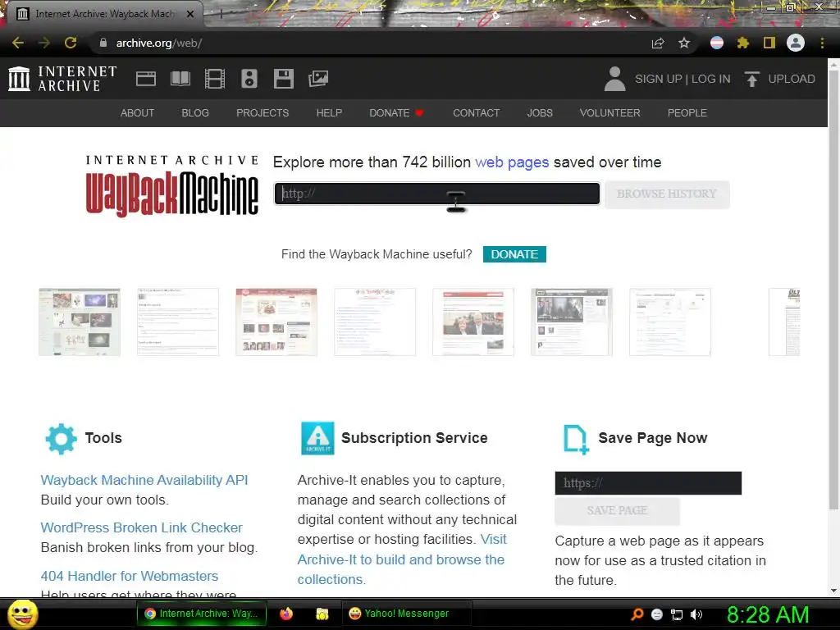Focus the Save Page Now https:// field
Image resolution: width=840 pixels, height=630 pixels.
pos(648,483)
